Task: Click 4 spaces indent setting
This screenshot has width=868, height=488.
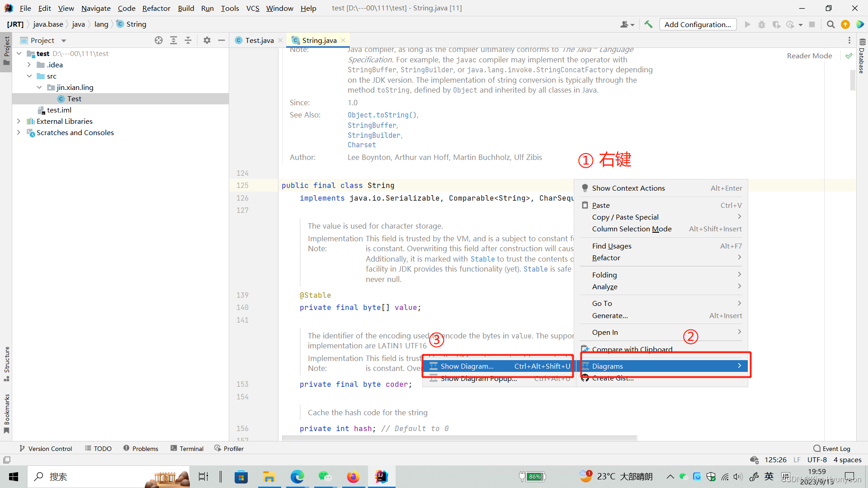Action: pos(847,460)
